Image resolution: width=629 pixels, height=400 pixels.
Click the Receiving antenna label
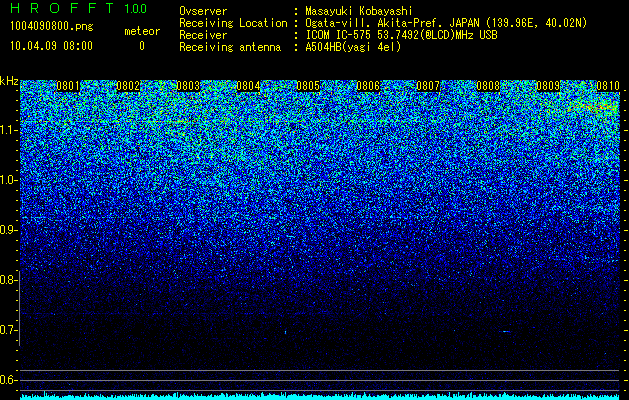[x=230, y=47]
